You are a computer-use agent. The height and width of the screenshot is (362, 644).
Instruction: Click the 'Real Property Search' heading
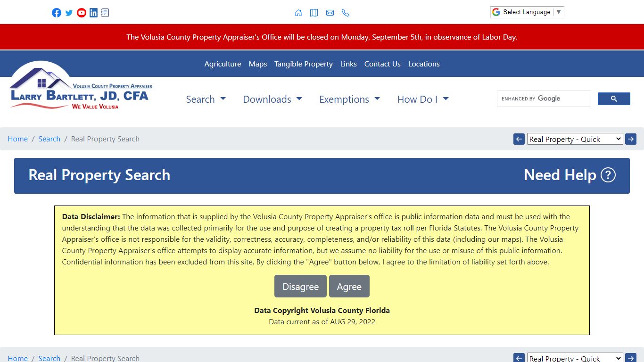(99, 175)
